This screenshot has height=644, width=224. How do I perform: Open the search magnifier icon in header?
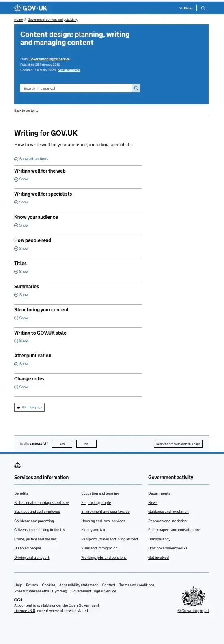pyautogui.click(x=203, y=8)
